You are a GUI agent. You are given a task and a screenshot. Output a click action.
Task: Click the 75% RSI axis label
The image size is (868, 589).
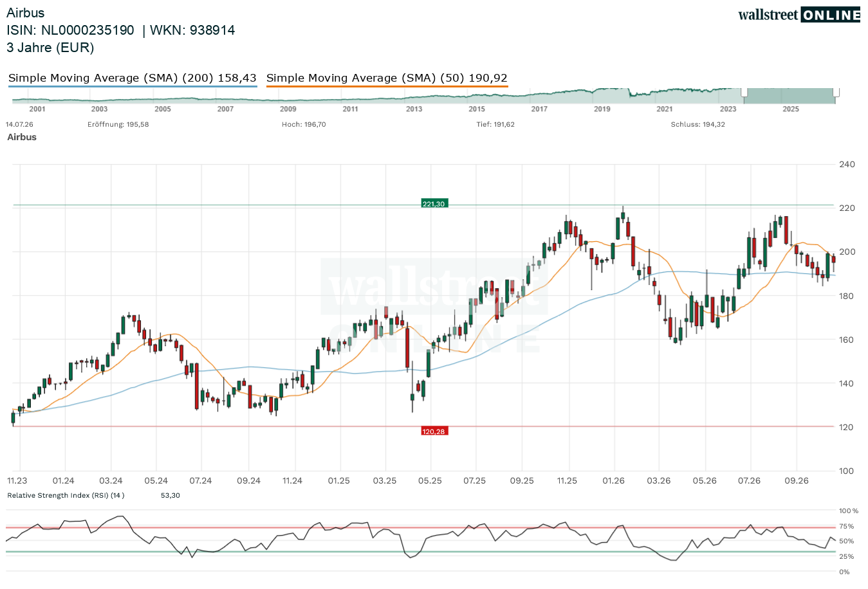(x=847, y=526)
